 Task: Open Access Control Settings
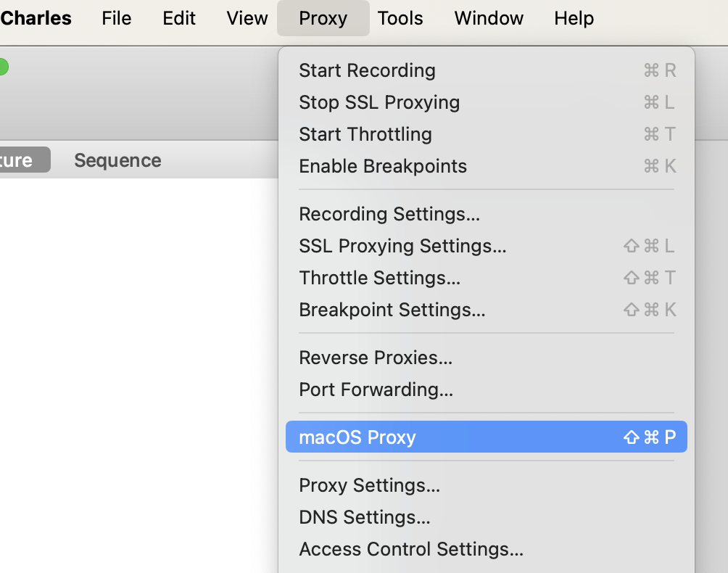411,549
